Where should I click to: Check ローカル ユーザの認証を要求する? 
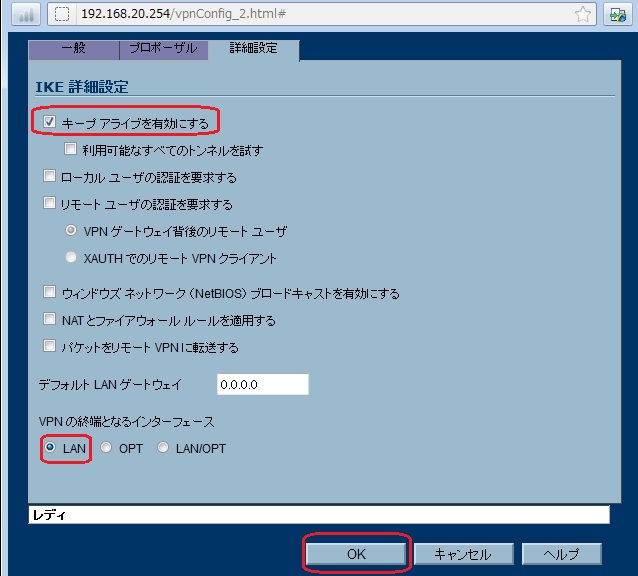coord(49,176)
